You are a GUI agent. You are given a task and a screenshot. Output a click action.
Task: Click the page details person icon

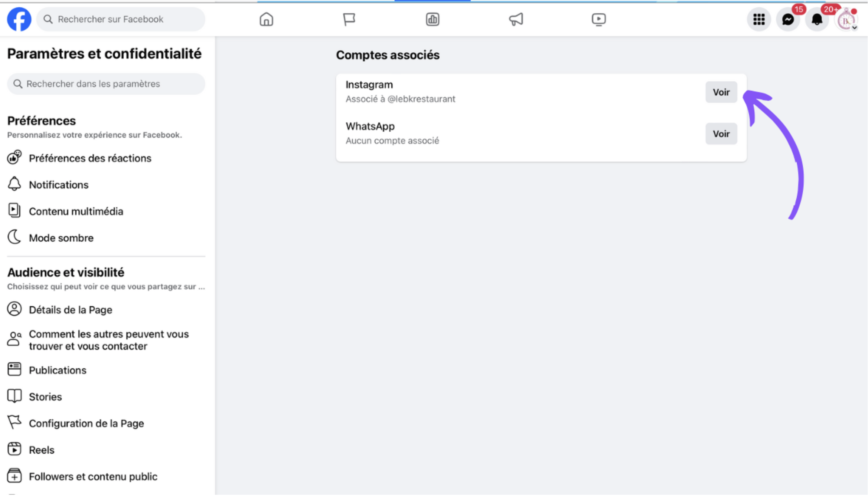click(x=14, y=309)
